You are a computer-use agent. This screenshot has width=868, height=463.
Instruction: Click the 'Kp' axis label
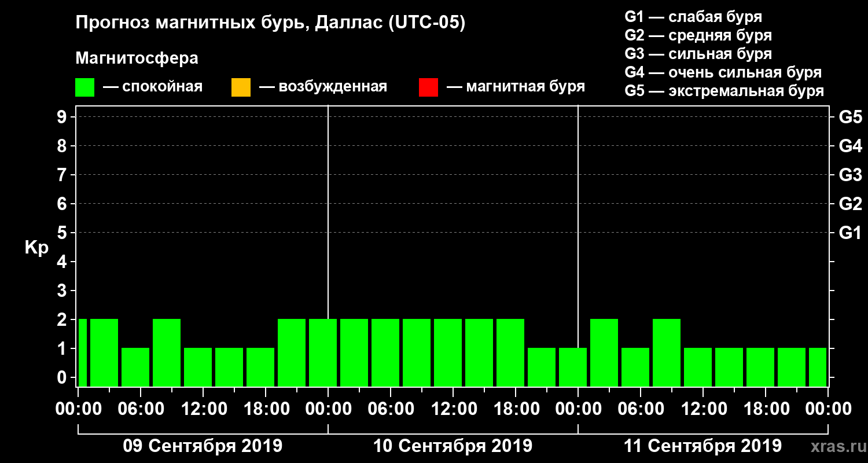[36, 248]
